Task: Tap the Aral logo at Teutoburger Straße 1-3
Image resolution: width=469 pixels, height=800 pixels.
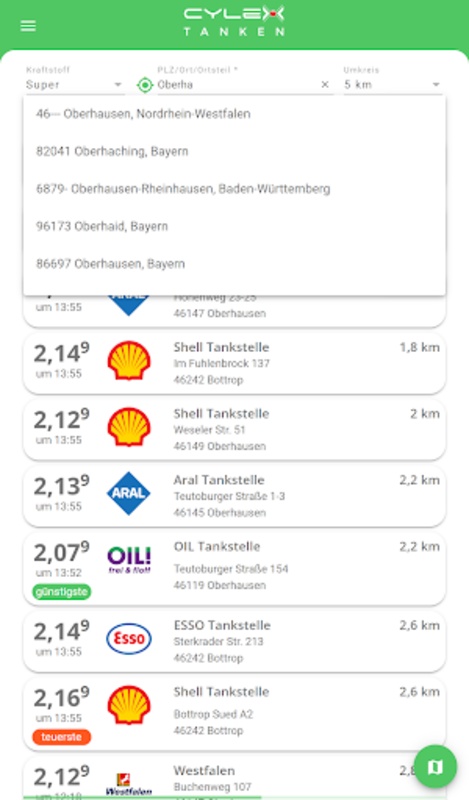Action: pos(129,493)
